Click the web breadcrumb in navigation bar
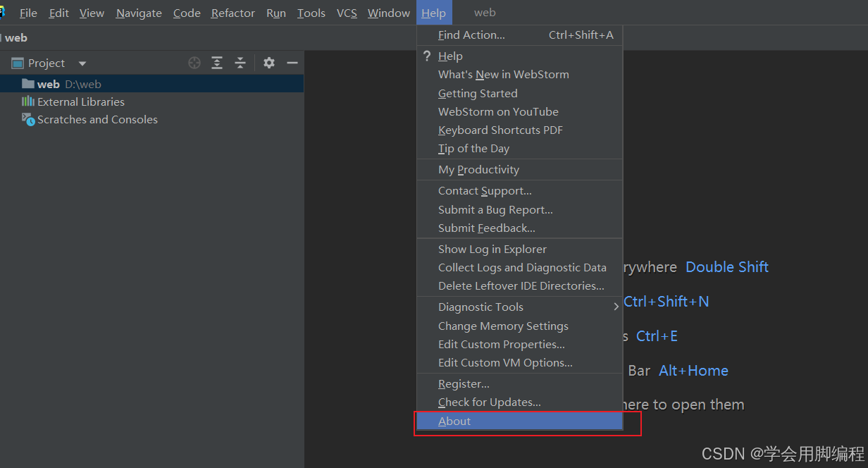868x468 pixels. pos(15,37)
